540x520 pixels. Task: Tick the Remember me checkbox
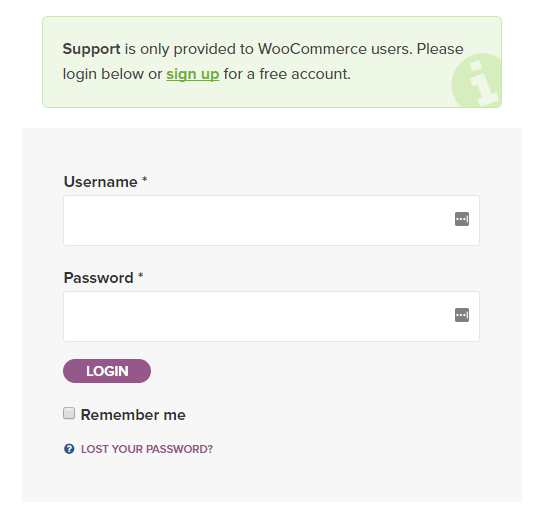click(x=69, y=413)
